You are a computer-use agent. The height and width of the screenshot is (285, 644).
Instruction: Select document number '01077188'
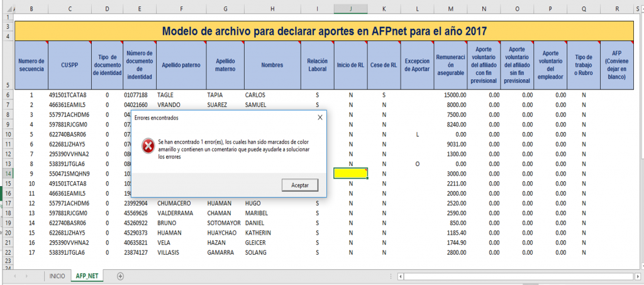pos(140,95)
